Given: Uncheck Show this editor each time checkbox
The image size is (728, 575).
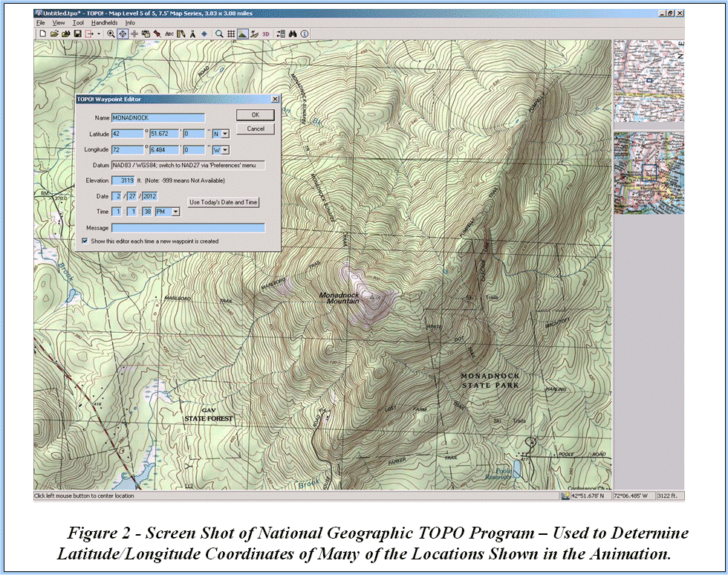Looking at the screenshot, I should pos(85,241).
